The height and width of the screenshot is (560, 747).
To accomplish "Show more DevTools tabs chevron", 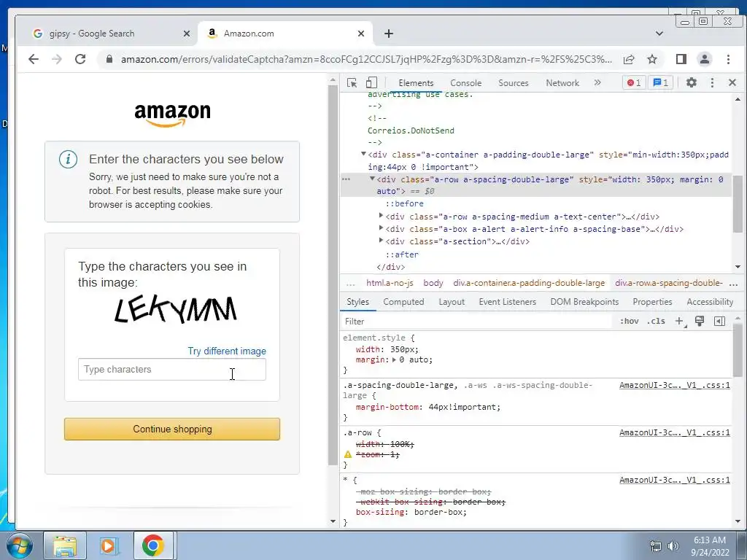I will (597, 83).
